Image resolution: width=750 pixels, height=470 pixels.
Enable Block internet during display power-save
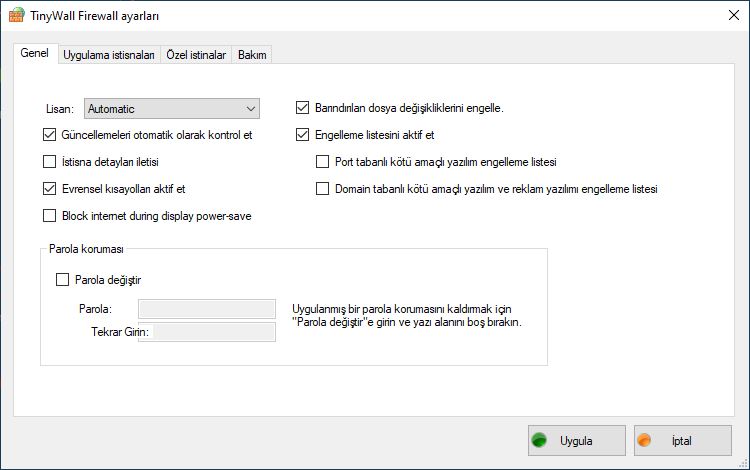tap(49, 216)
